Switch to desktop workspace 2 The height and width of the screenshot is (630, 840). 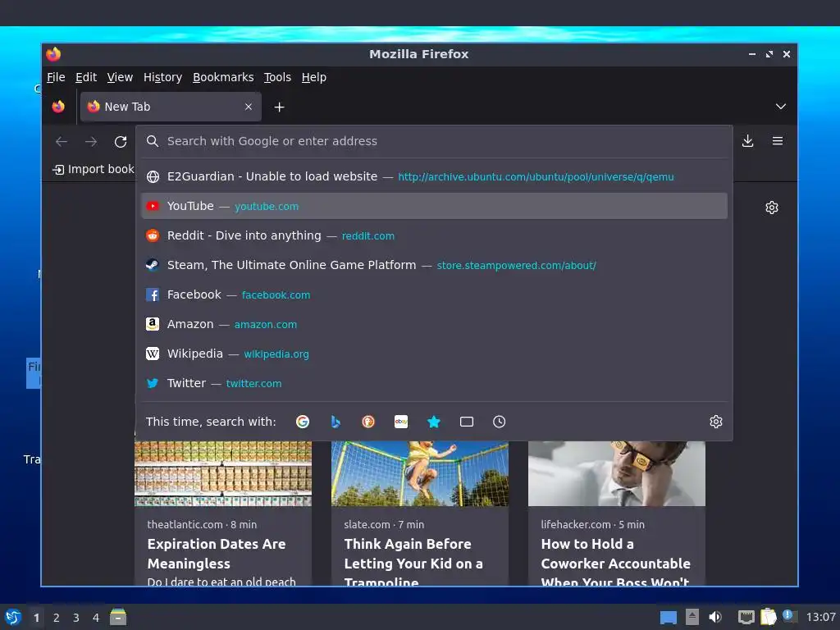[57, 618]
